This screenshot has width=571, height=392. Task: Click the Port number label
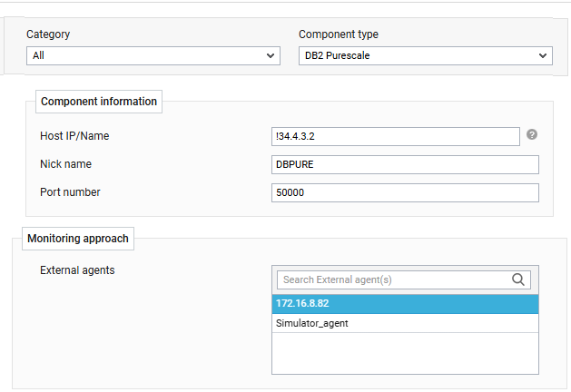coord(70,192)
